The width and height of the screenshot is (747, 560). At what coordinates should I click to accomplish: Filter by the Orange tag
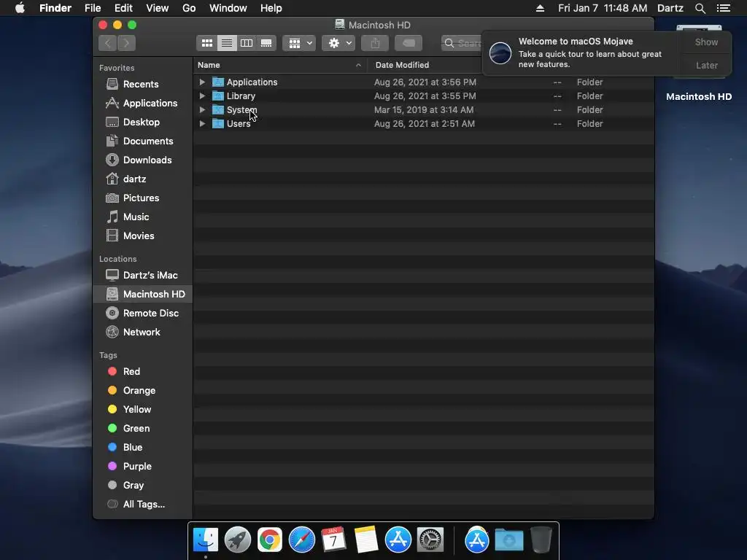click(x=139, y=391)
